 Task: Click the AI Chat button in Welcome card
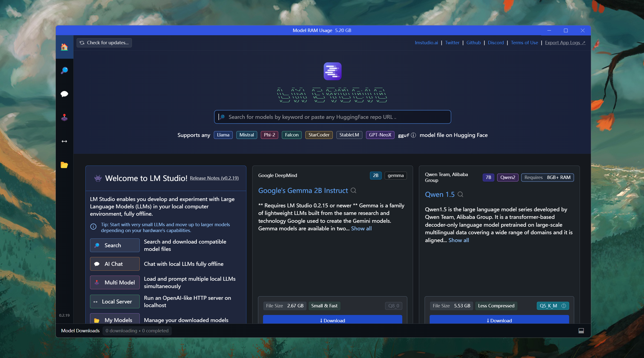click(115, 264)
